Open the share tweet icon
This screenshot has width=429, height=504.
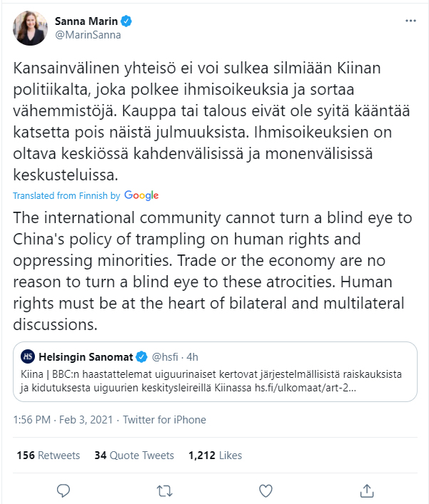point(367,490)
